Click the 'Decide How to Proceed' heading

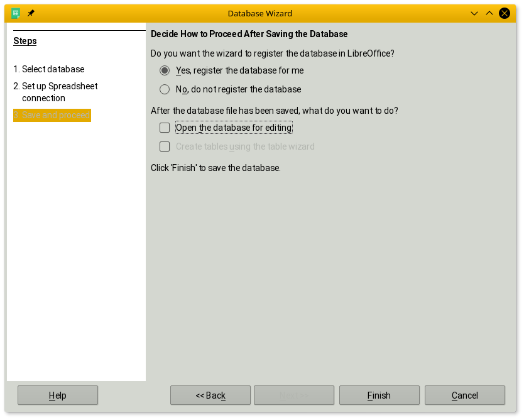click(x=249, y=34)
